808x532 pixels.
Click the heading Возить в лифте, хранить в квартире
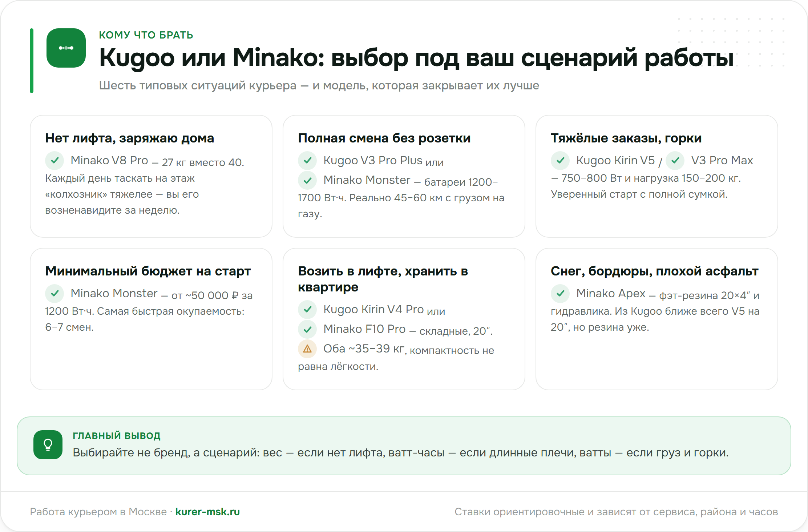[x=383, y=279]
